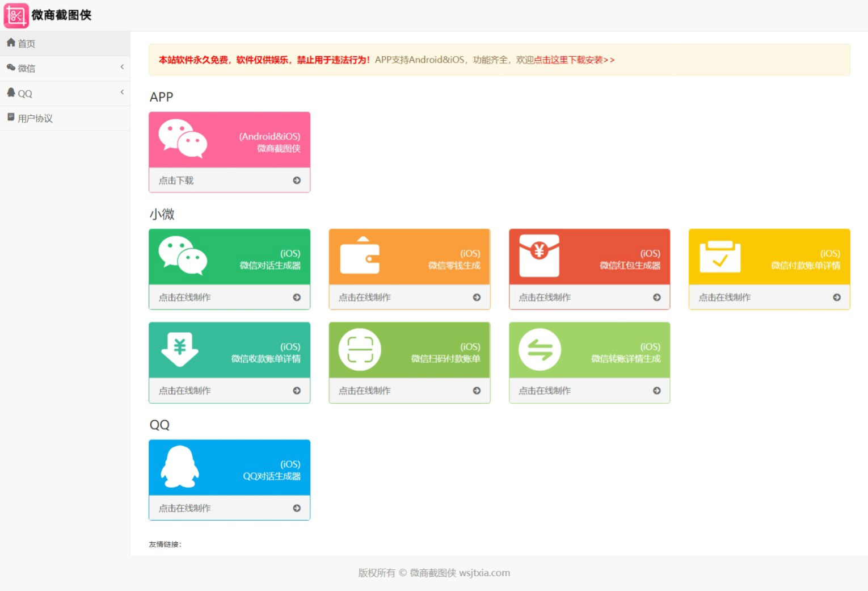The width and height of the screenshot is (868, 591).
Task: Click WeChat bubbles icon on pink APP card
Action: click(x=183, y=139)
